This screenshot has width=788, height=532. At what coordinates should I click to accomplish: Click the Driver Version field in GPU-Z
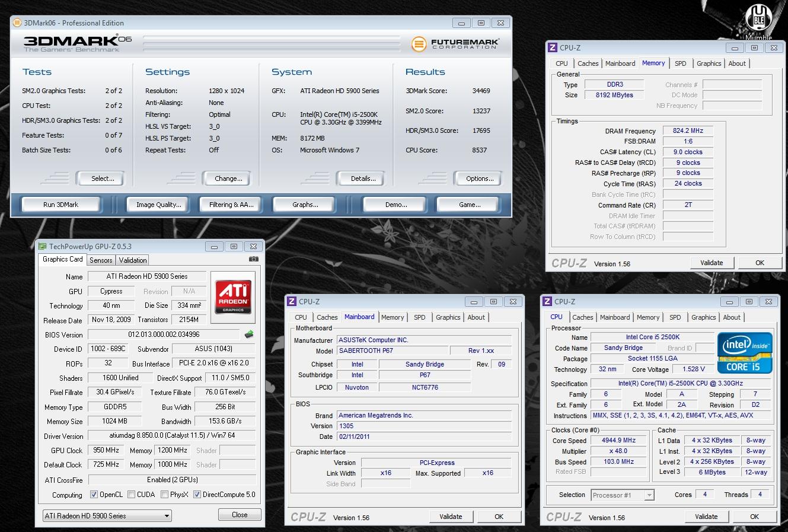(171, 435)
